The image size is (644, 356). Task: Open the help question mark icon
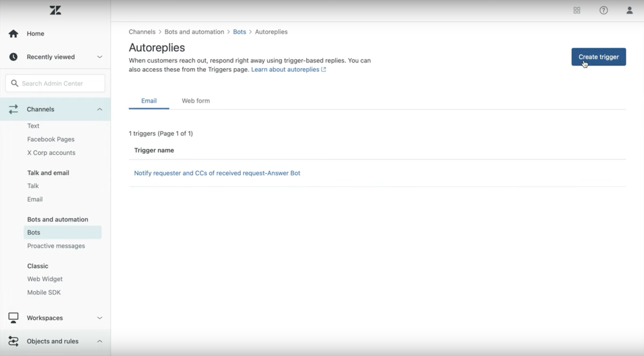604,10
